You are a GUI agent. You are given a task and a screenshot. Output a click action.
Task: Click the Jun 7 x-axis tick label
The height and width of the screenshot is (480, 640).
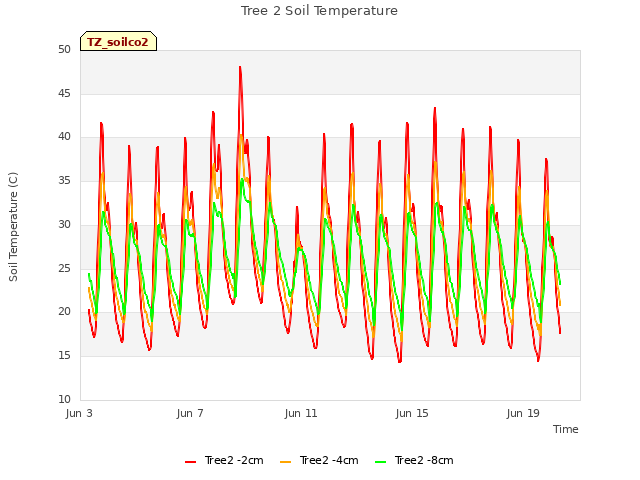pyautogui.click(x=190, y=413)
